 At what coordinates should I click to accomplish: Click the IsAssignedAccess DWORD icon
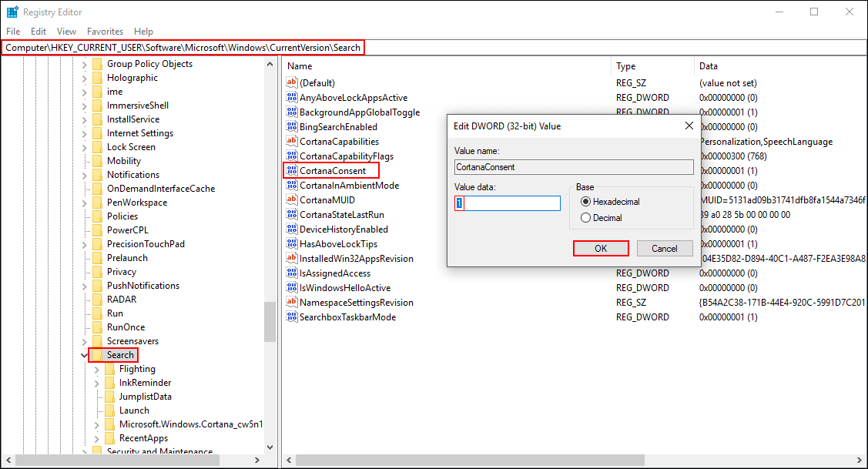point(292,273)
